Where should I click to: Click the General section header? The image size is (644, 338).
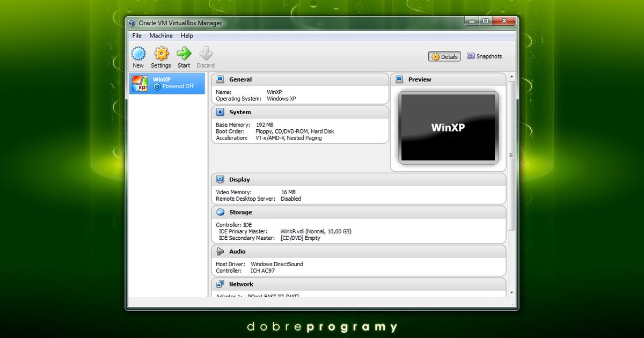[x=300, y=79]
